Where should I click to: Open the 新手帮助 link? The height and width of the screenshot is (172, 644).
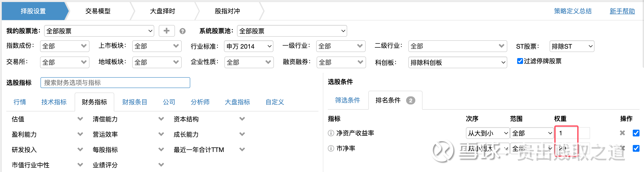(622, 11)
